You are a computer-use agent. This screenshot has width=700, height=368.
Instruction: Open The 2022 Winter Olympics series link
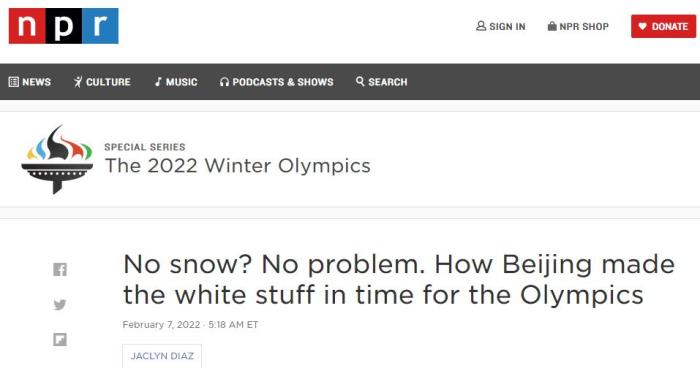(x=238, y=166)
